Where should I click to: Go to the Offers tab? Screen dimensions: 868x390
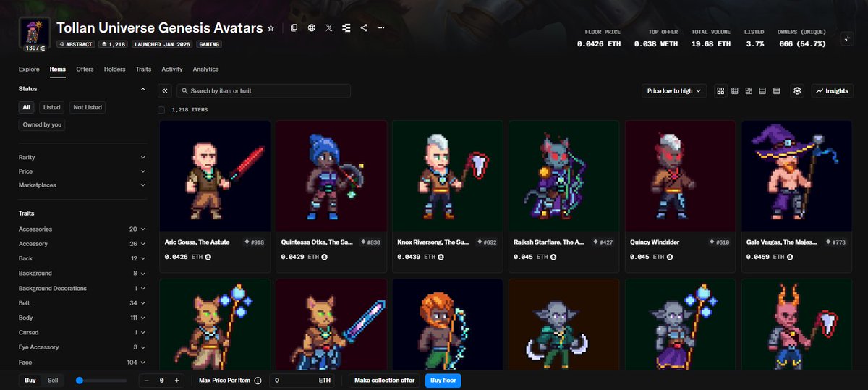(85, 69)
